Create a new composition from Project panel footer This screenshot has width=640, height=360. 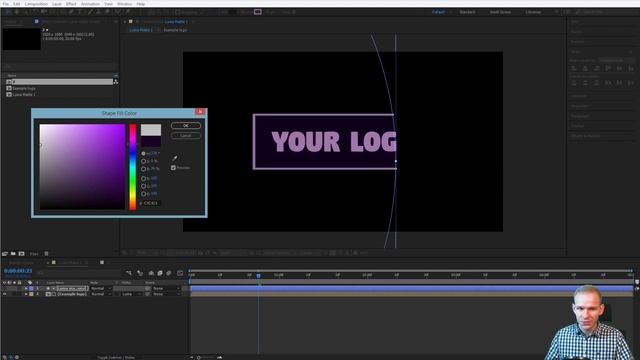[22, 253]
